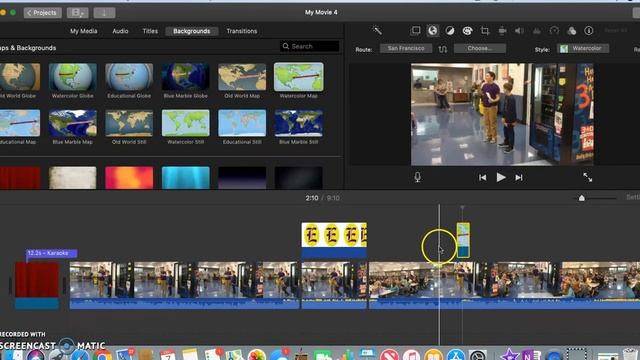Toggle the media browser layout button
Image resolution: width=640 pixels, height=360 pixels.
(x=78, y=13)
